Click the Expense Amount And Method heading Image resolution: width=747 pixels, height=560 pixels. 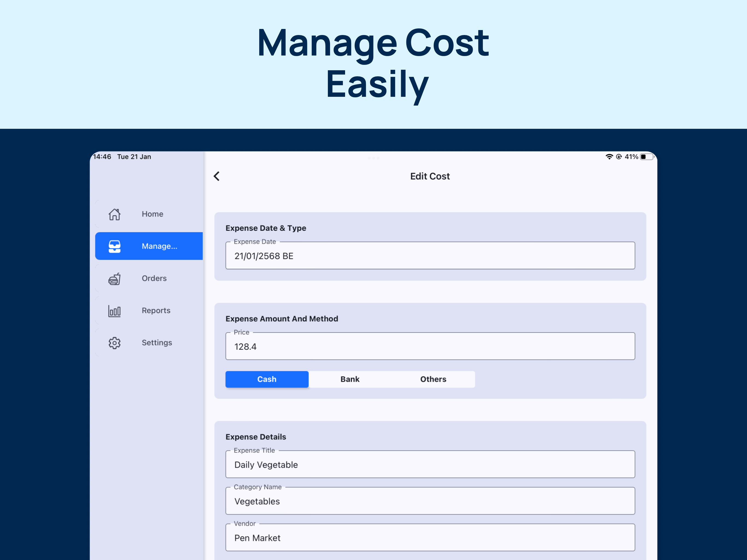click(282, 319)
